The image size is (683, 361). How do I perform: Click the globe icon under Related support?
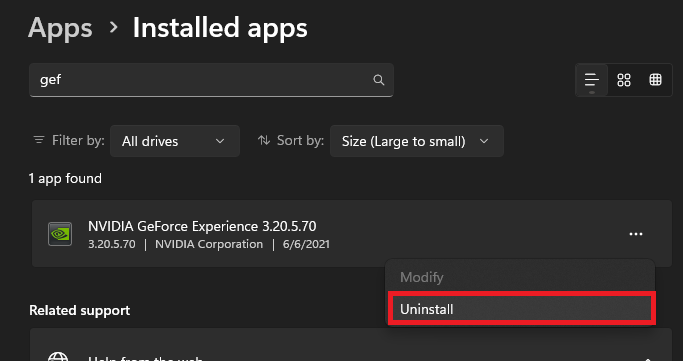pos(58,357)
